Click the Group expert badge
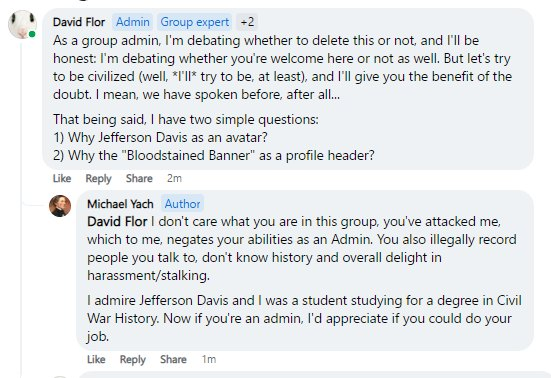 tap(195, 22)
